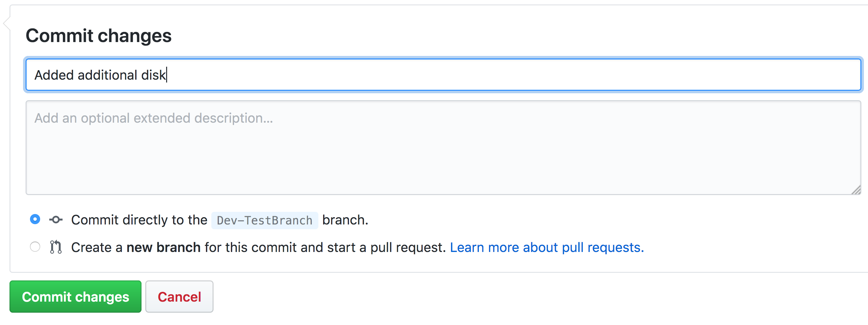Click the 'Commit directly to the' label text

coord(139,220)
